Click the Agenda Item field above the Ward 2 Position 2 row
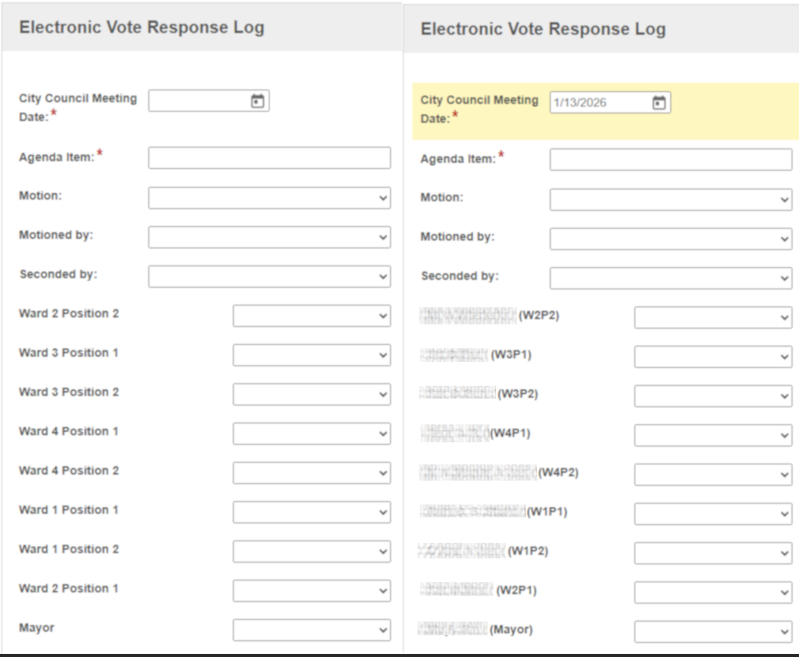The image size is (799, 657). (x=269, y=158)
